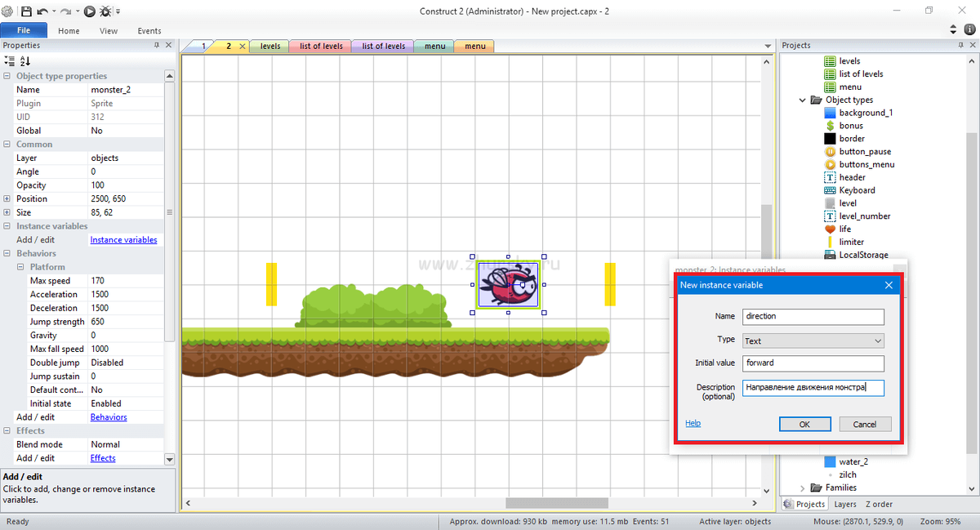Start the debugger with the bug icon
The width and height of the screenshot is (980, 530).
[x=106, y=11]
